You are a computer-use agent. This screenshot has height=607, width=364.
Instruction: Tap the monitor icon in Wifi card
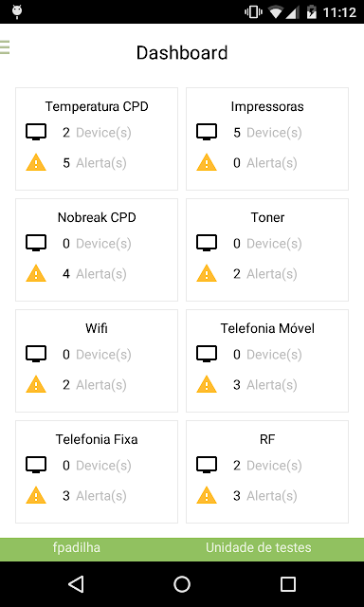click(x=36, y=354)
